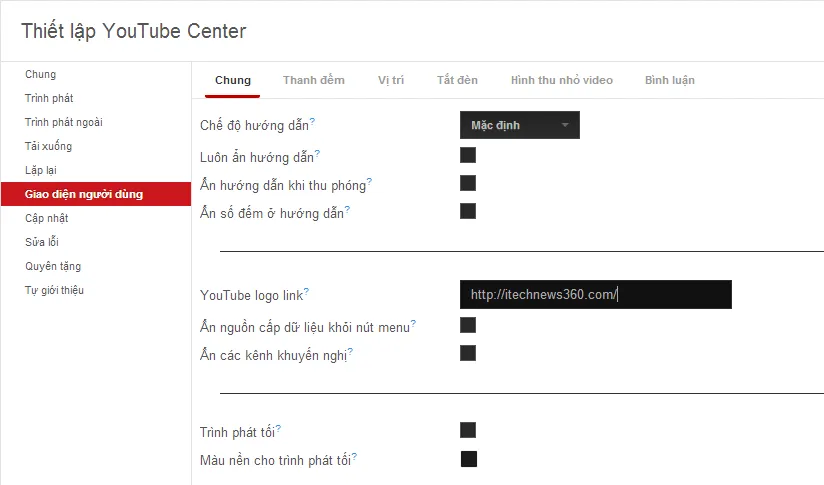Switch to the Chung tab

(233, 80)
